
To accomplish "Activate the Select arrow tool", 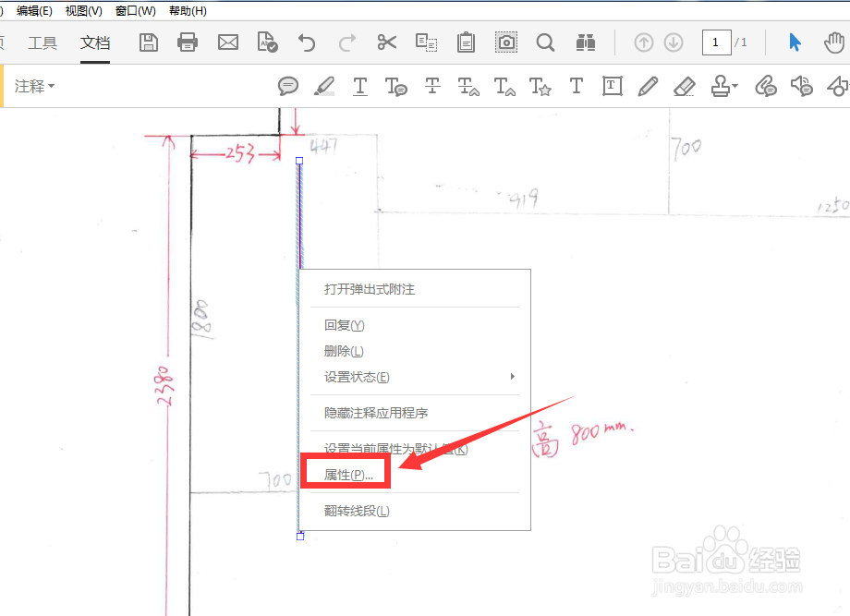I will (x=795, y=42).
